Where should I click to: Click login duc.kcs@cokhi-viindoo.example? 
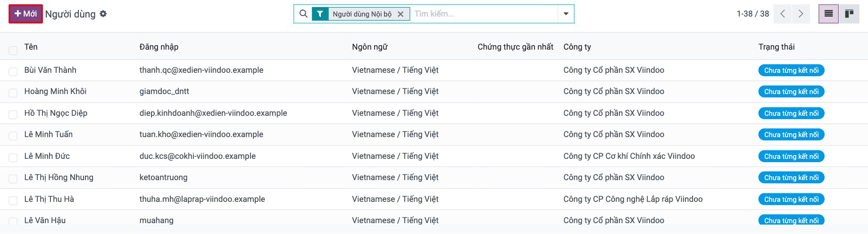[198, 156]
